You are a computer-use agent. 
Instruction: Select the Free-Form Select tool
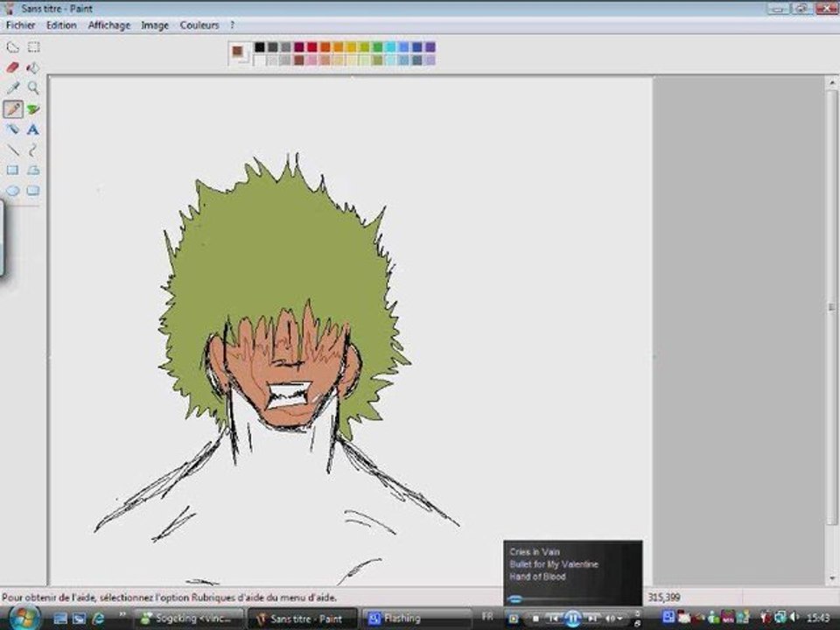[x=12, y=47]
